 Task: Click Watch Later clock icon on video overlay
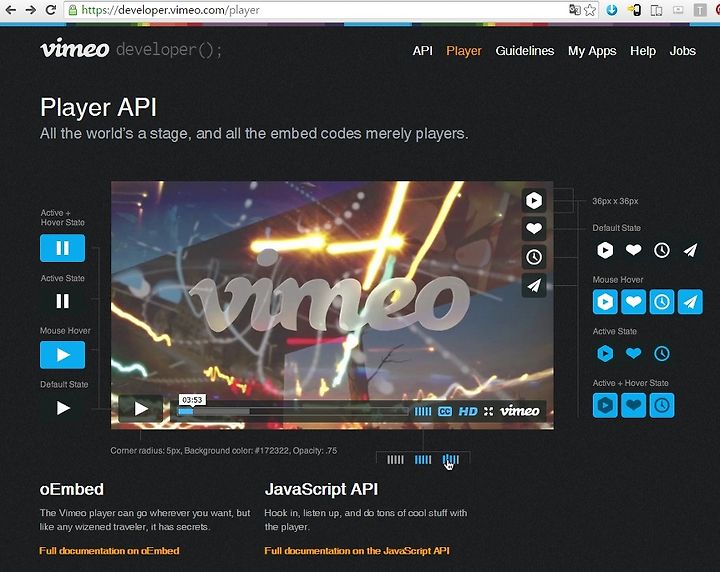(534, 257)
